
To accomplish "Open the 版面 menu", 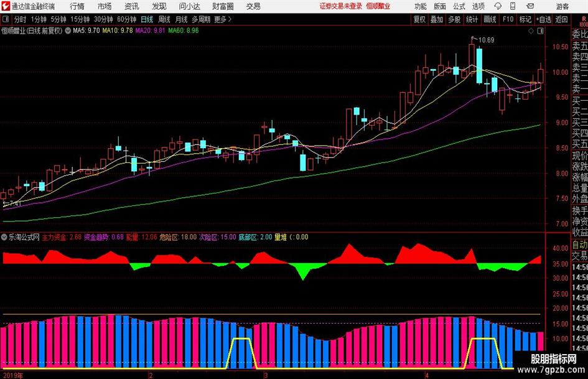I will point(440,6).
